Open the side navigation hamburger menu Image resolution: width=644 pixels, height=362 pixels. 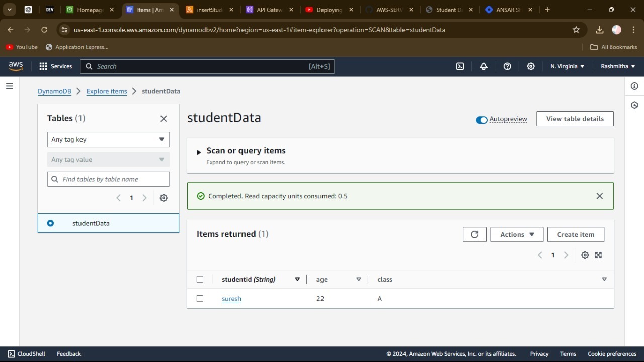pos(9,86)
